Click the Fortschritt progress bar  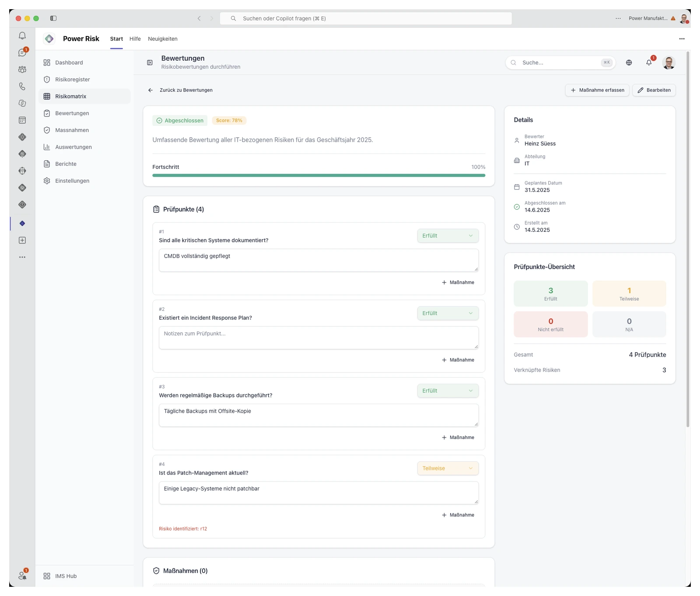pos(318,175)
